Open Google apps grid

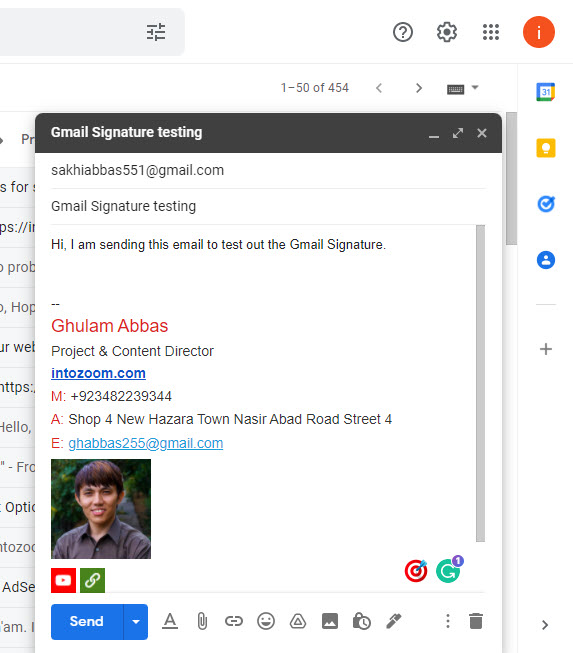pyautogui.click(x=491, y=32)
